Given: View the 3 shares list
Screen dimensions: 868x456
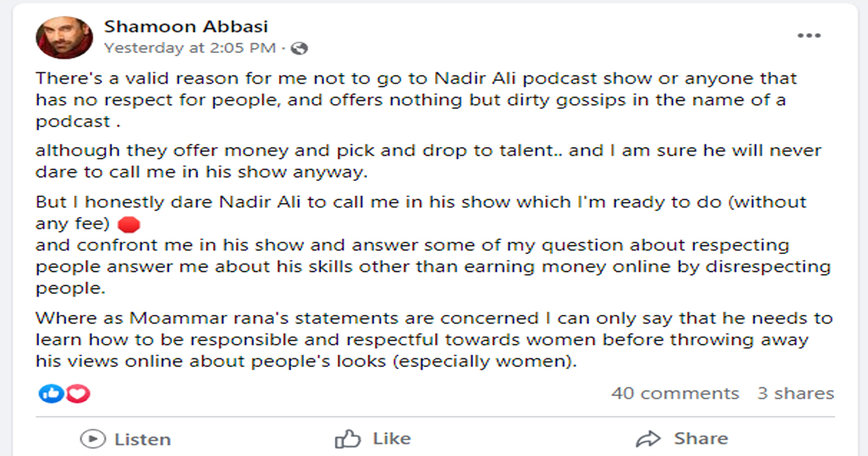Looking at the screenshot, I should [x=796, y=394].
